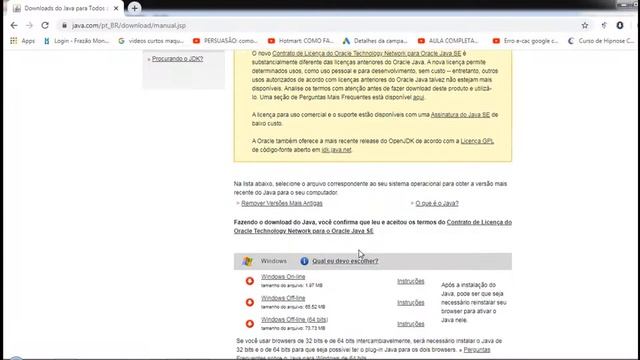Screen dimensions: 640x360
Task: Open the PERSUASÃO YouTube bookmark
Action: [x=225, y=41]
